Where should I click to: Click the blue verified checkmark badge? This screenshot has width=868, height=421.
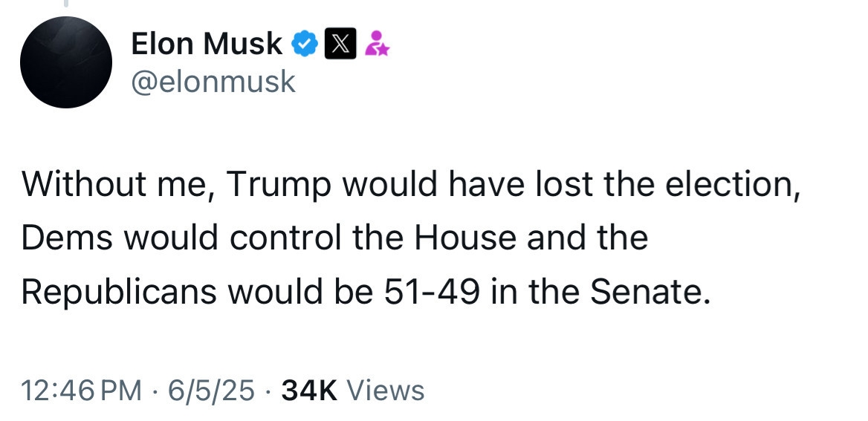(304, 44)
